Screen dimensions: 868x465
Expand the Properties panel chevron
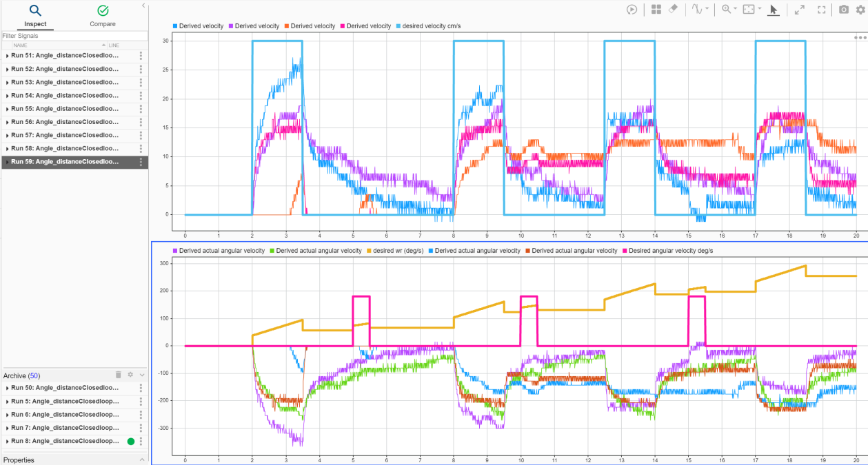click(142, 459)
